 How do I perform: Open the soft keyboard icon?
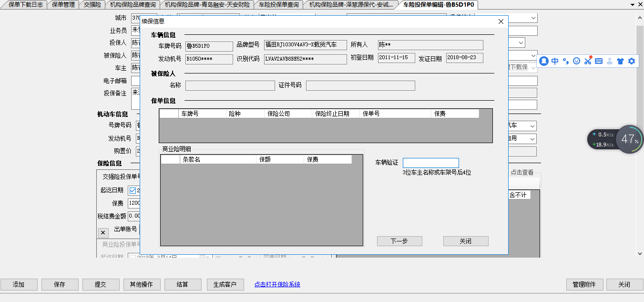[x=598, y=61]
